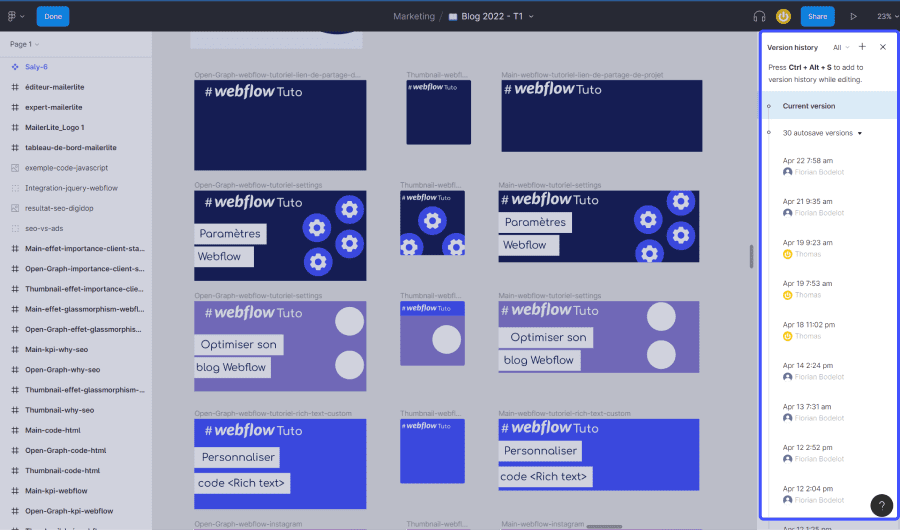The height and width of the screenshot is (530, 900).
Task: Select Main-webflow-tutoriel-lien-de-partage-de-projet frame label
Action: point(582,75)
